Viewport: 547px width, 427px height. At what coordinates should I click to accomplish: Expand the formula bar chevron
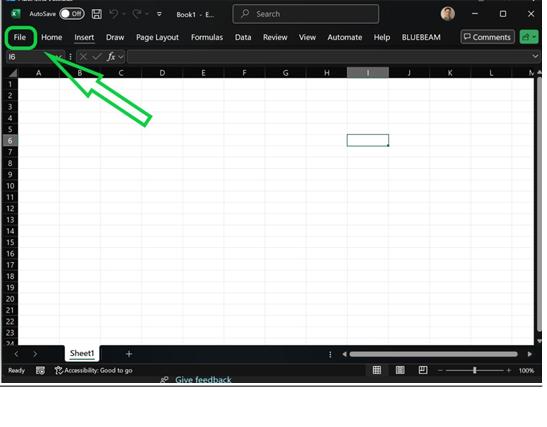pyautogui.click(x=535, y=57)
